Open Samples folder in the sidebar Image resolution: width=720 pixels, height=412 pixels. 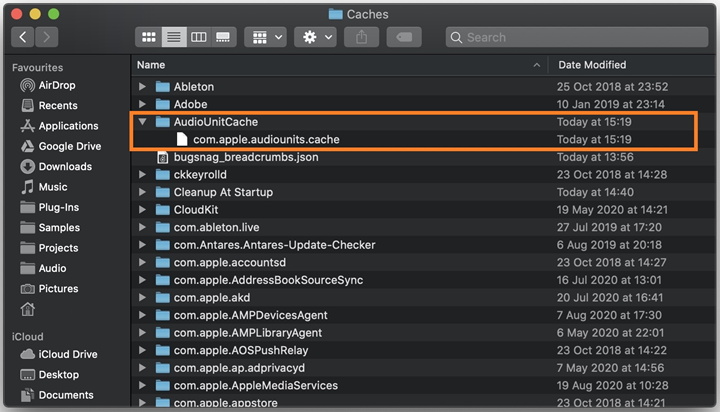(50, 227)
